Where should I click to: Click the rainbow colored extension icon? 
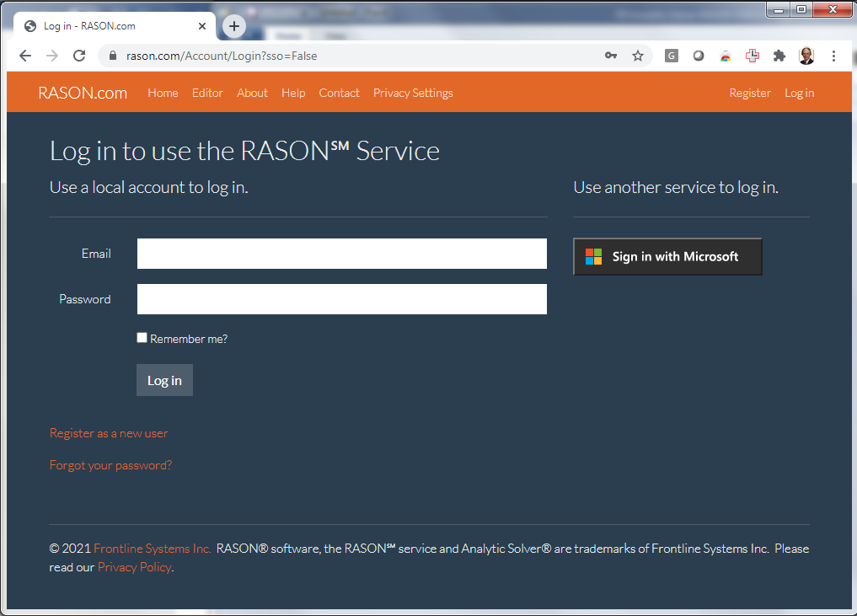726,56
